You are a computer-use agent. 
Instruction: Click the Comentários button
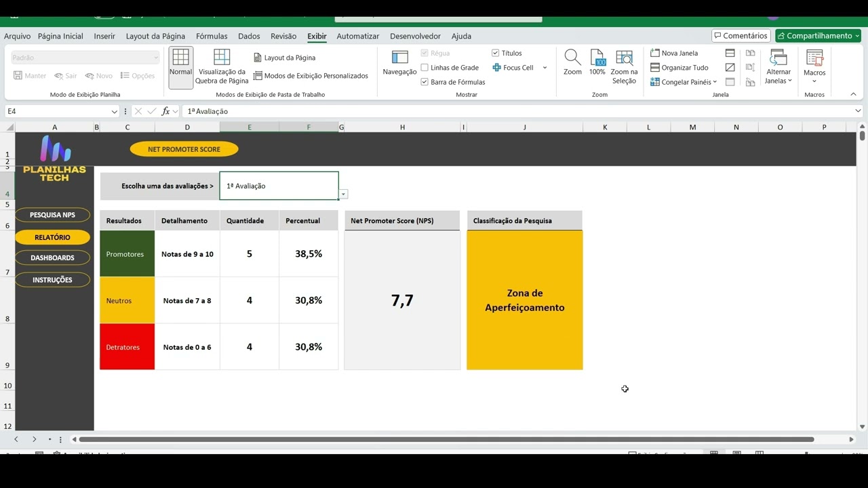[x=741, y=36]
